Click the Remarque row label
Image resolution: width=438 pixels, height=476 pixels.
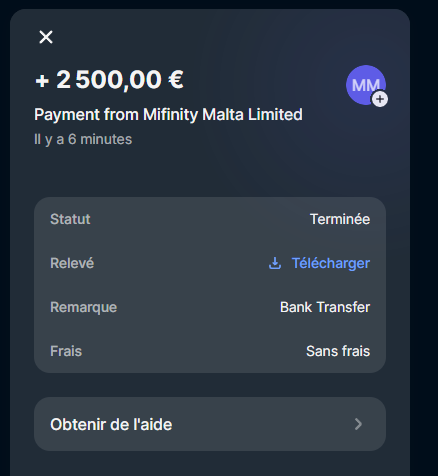point(83,307)
